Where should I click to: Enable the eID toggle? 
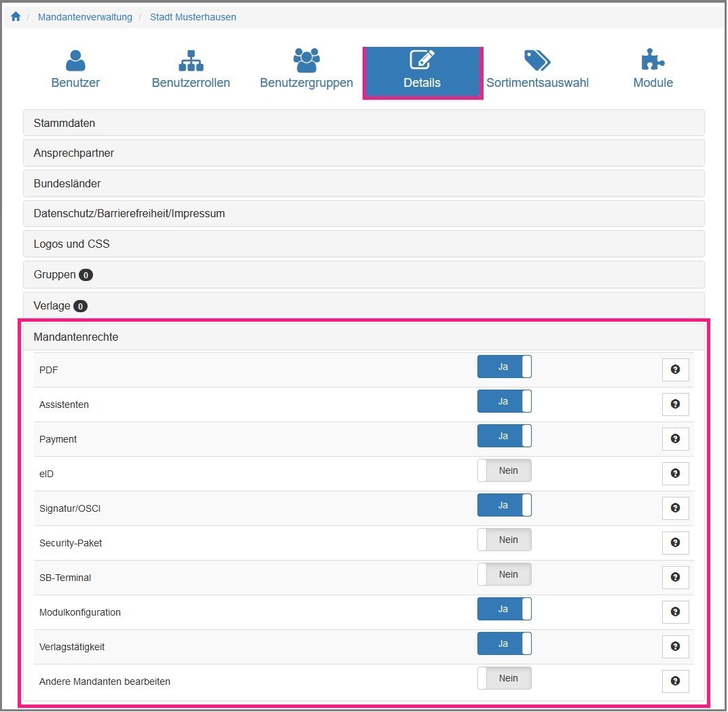(504, 470)
